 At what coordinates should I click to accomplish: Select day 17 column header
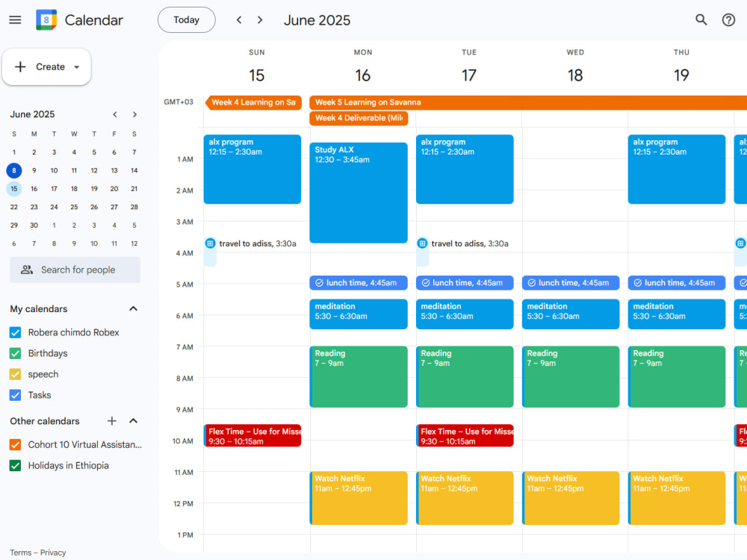coord(469,75)
